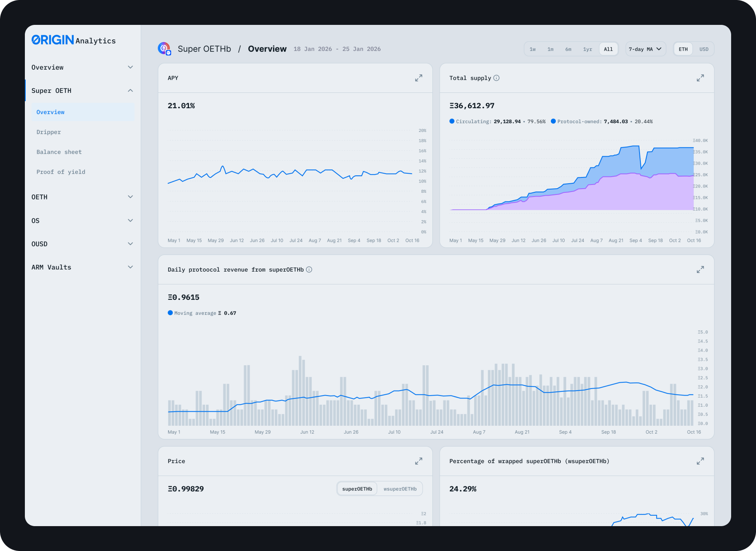756x551 pixels.
Task: Click wrapped percentage value 24.29%
Action: 463,489
